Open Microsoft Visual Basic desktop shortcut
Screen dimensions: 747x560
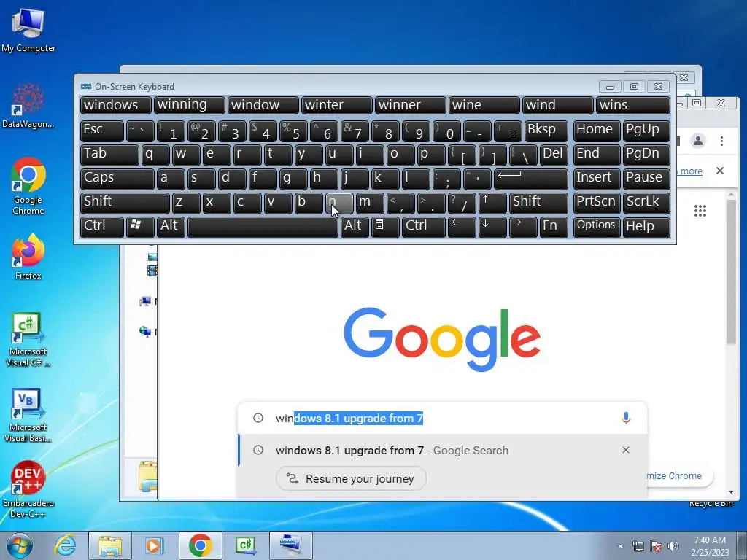coord(28,415)
